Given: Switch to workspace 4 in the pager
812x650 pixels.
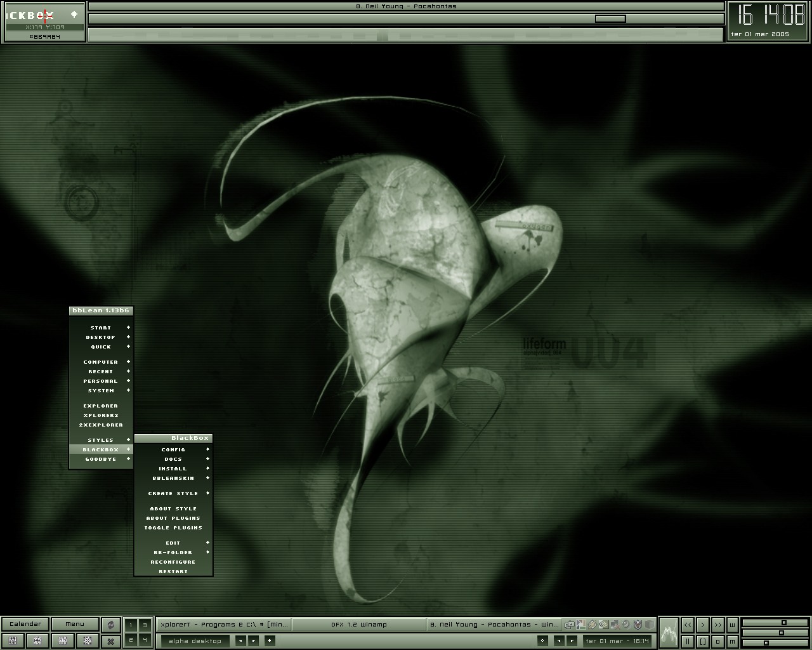Looking at the screenshot, I should (x=145, y=640).
